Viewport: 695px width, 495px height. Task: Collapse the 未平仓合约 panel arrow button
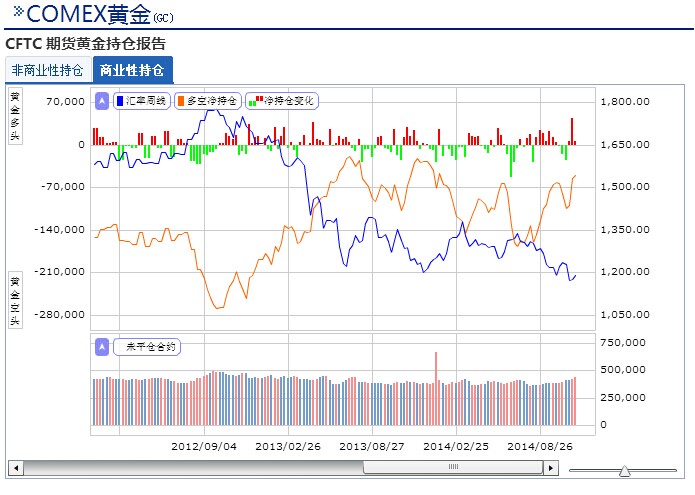click(102, 347)
